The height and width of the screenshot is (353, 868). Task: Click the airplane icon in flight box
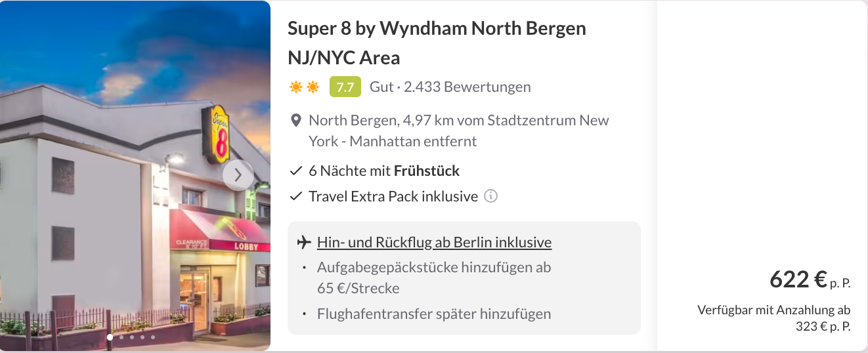[x=303, y=243]
